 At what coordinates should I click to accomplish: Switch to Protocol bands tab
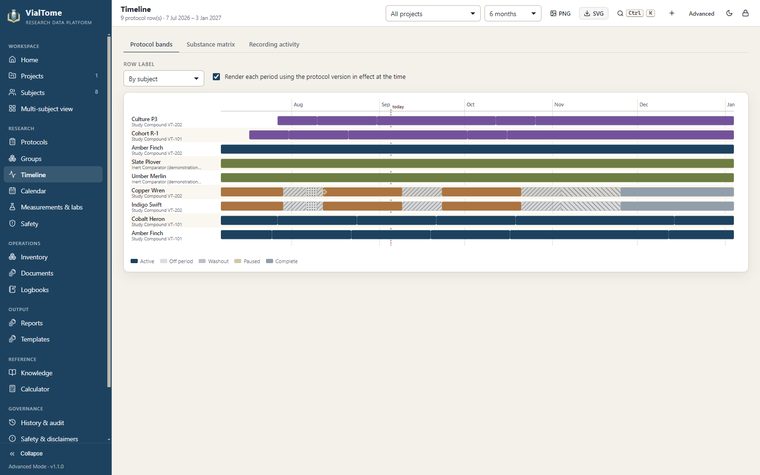(x=151, y=44)
